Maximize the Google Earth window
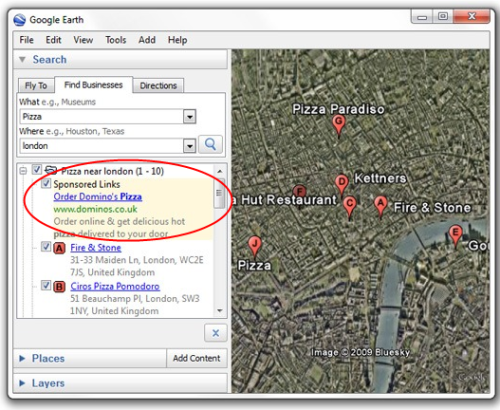The height and width of the screenshot is (410, 500). tap(443, 17)
